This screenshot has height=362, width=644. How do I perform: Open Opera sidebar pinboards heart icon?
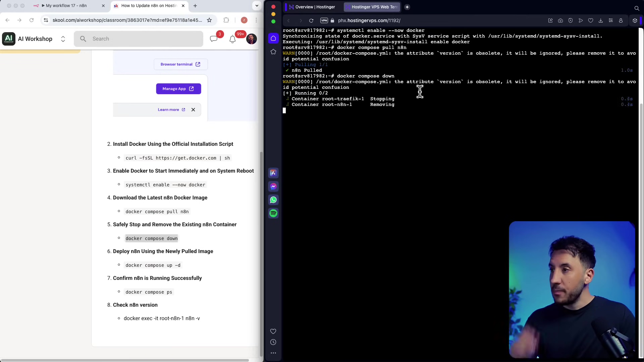click(273, 331)
